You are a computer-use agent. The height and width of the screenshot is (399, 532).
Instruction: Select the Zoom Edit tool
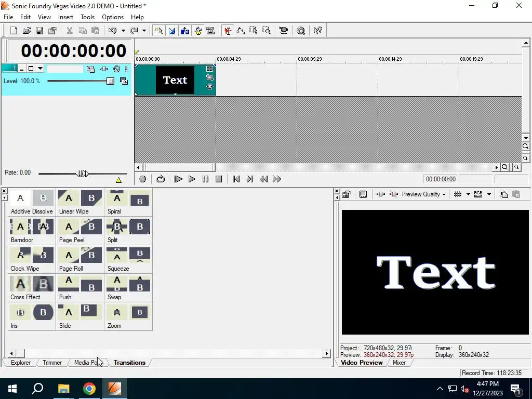[267, 31]
